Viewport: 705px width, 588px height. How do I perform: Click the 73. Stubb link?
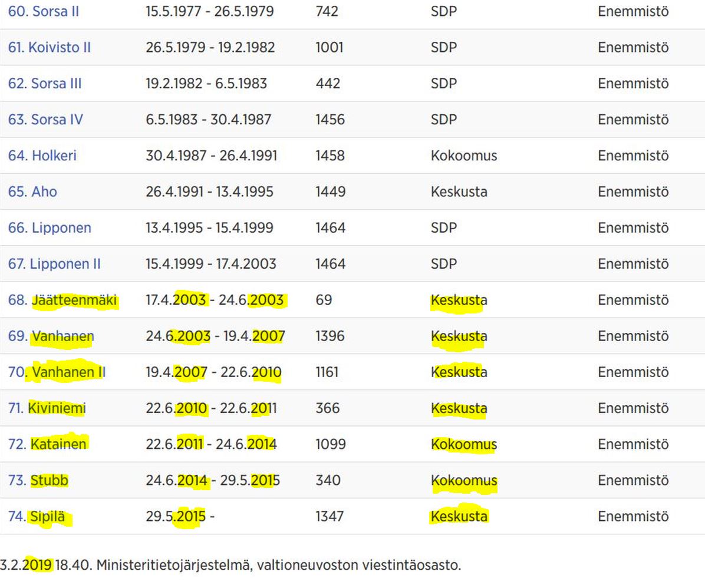(38, 480)
